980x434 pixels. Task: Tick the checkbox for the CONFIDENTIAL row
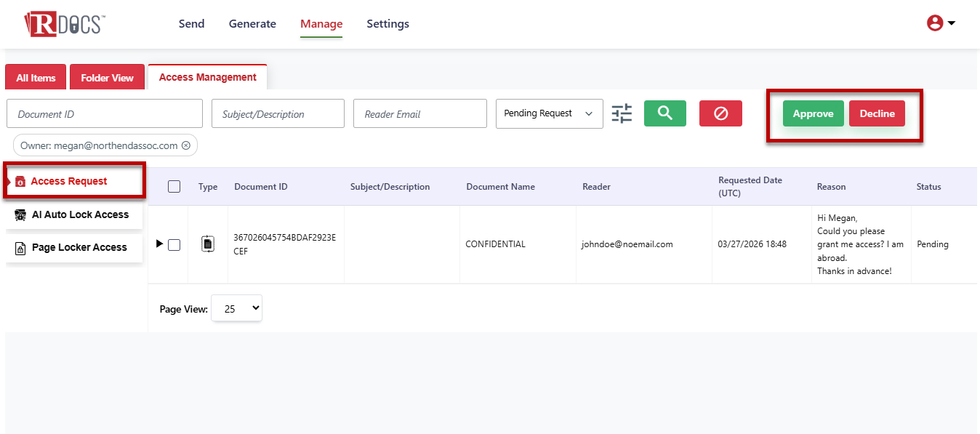174,245
